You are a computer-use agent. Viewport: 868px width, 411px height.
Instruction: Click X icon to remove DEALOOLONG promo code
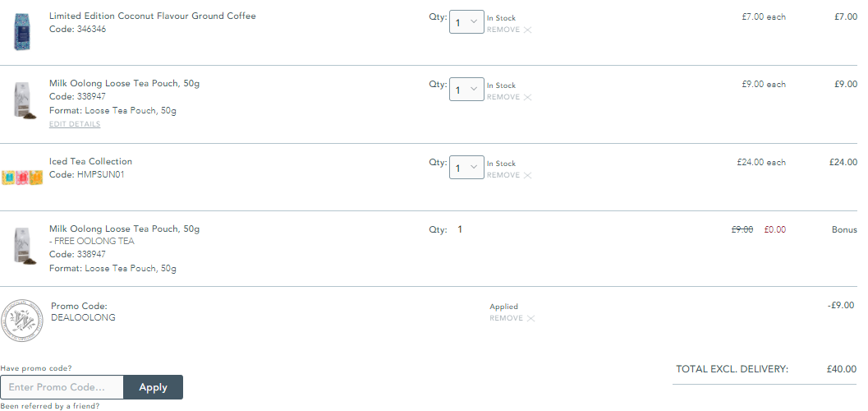(530, 318)
